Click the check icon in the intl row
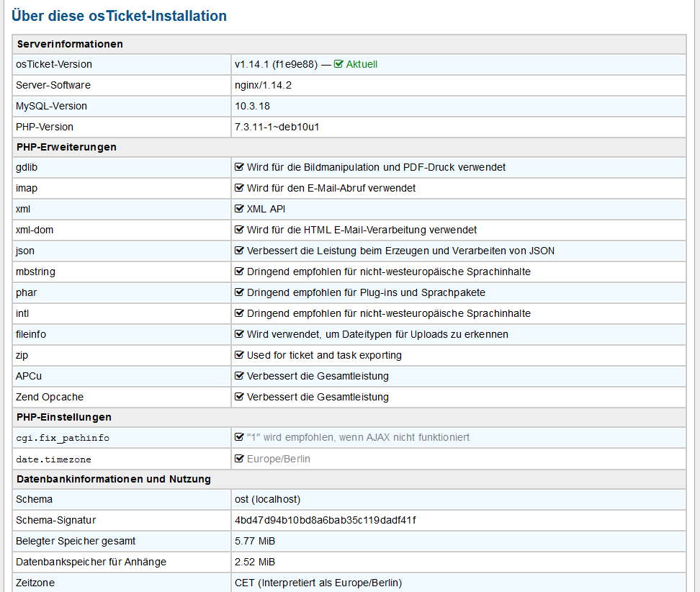 (x=239, y=313)
